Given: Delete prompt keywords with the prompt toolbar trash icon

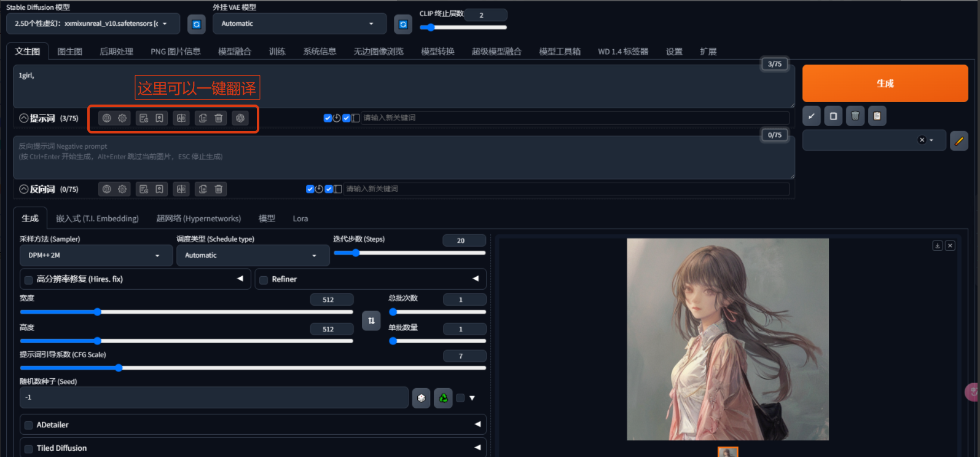Looking at the screenshot, I should (x=219, y=118).
